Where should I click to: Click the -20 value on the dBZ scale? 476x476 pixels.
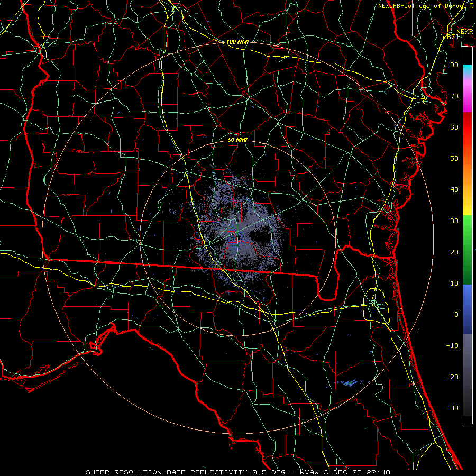(x=452, y=377)
